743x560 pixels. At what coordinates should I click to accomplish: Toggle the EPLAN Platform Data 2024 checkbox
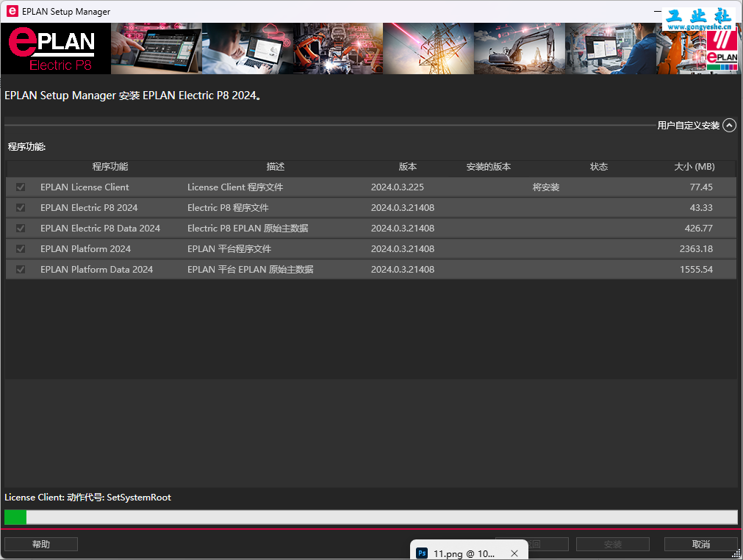[21, 269]
